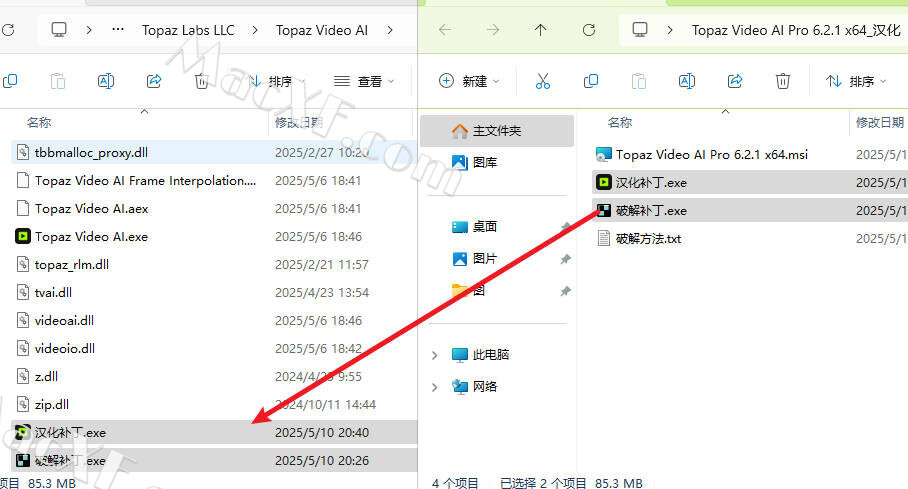Select 网络 in navigation pane
Screen dimensions: 908x489
475,386
